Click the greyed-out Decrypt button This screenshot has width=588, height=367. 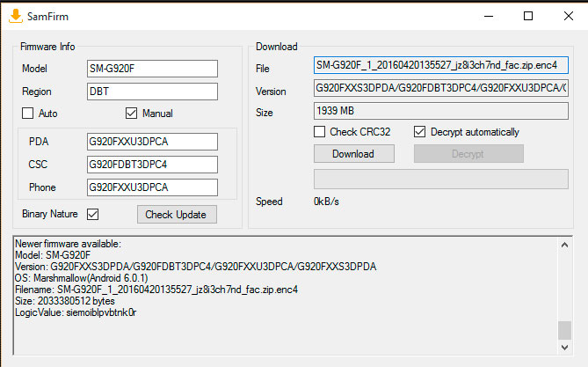click(468, 154)
